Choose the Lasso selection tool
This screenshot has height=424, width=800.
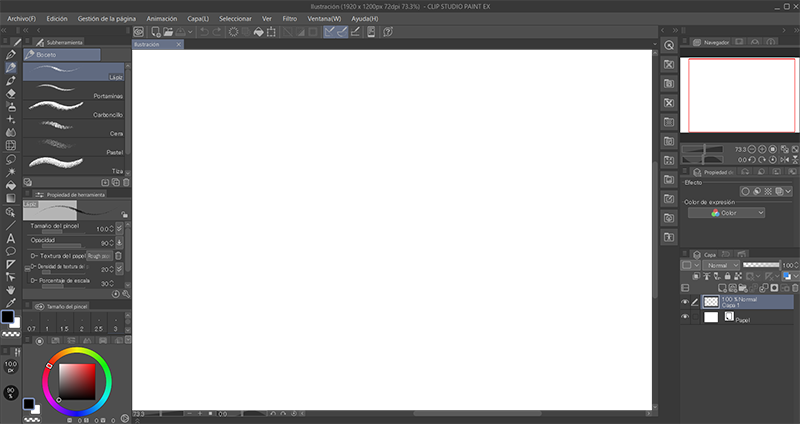pos(10,158)
